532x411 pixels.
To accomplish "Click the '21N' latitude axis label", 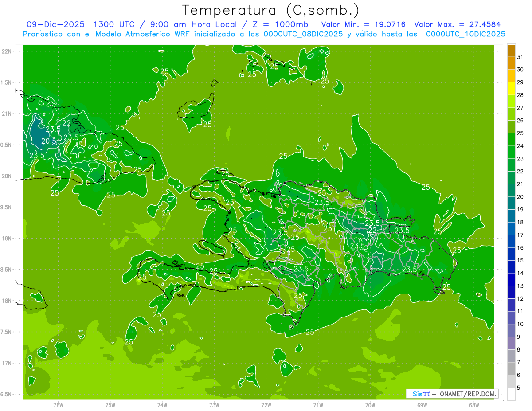I will point(8,114).
